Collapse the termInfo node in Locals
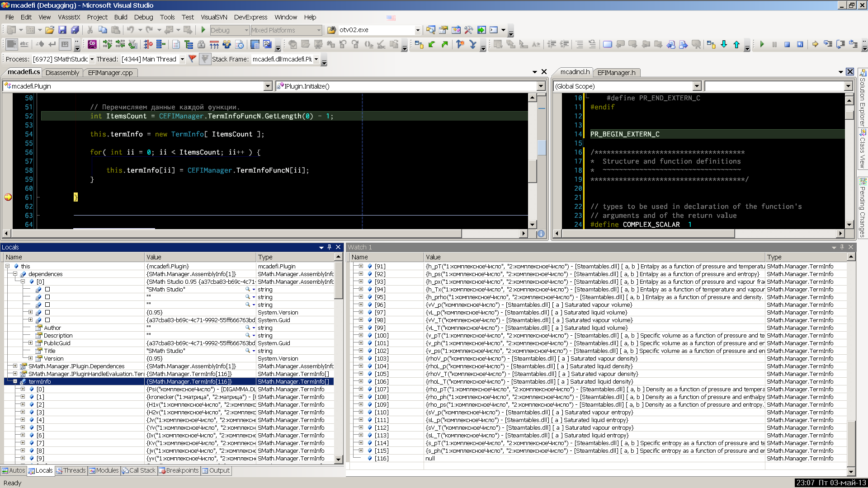Viewport: 868px width, 488px height. (x=15, y=382)
